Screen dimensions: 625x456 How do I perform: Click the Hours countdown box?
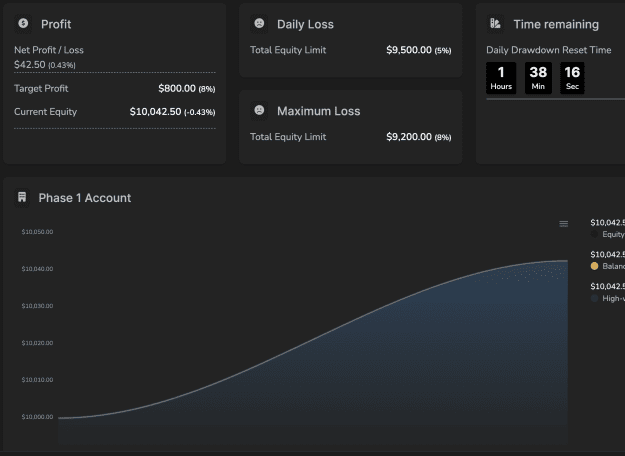pos(501,78)
